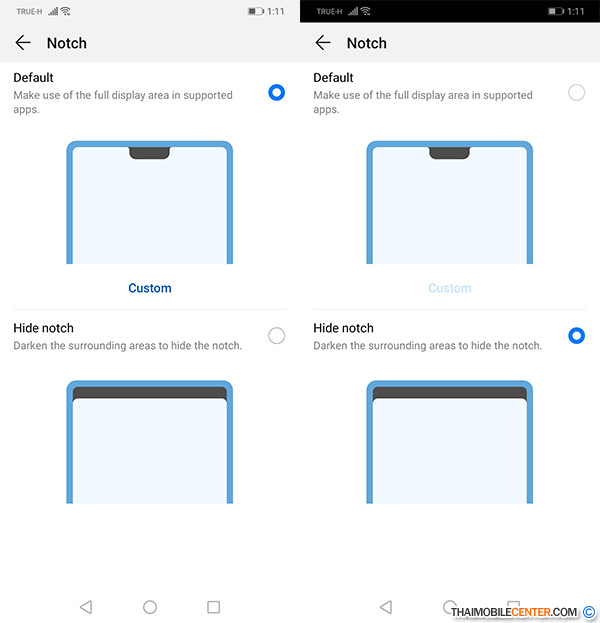
Task: Tap the Wi-Fi icon in right black status bar
Action: 366,11
